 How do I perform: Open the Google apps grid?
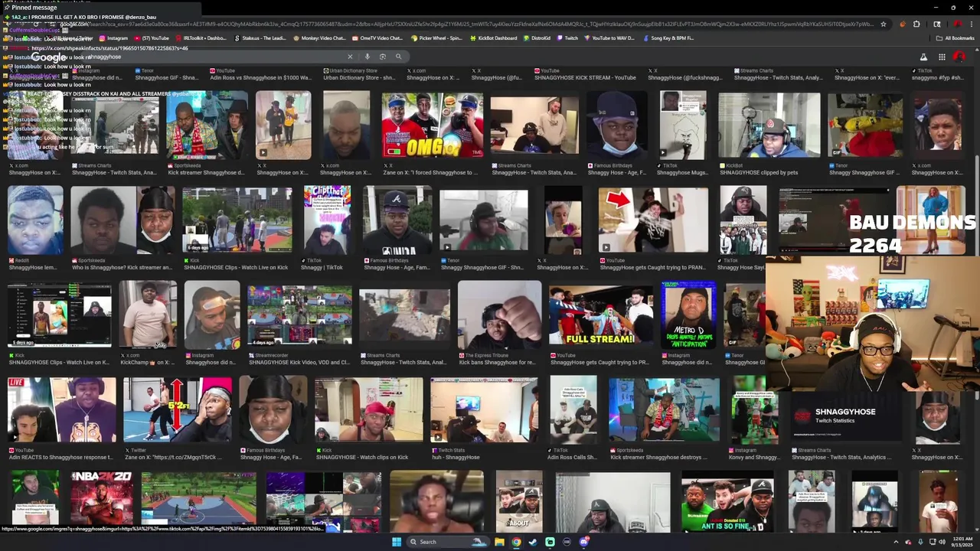pos(942,57)
